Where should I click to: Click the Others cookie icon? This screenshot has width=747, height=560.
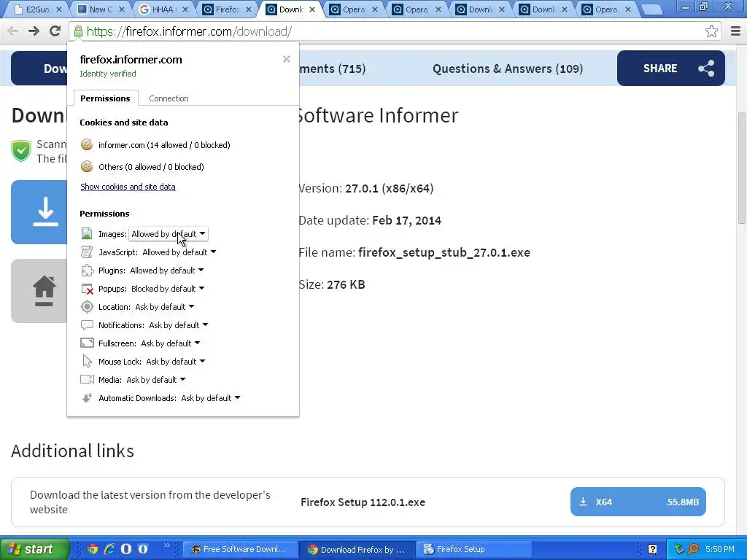tap(87, 167)
